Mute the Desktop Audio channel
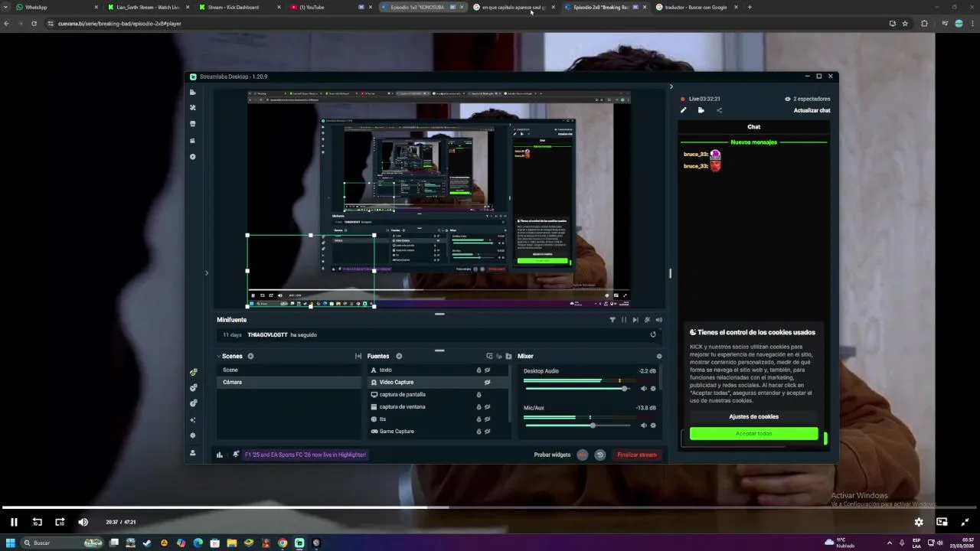The width and height of the screenshot is (980, 551). [x=643, y=389]
